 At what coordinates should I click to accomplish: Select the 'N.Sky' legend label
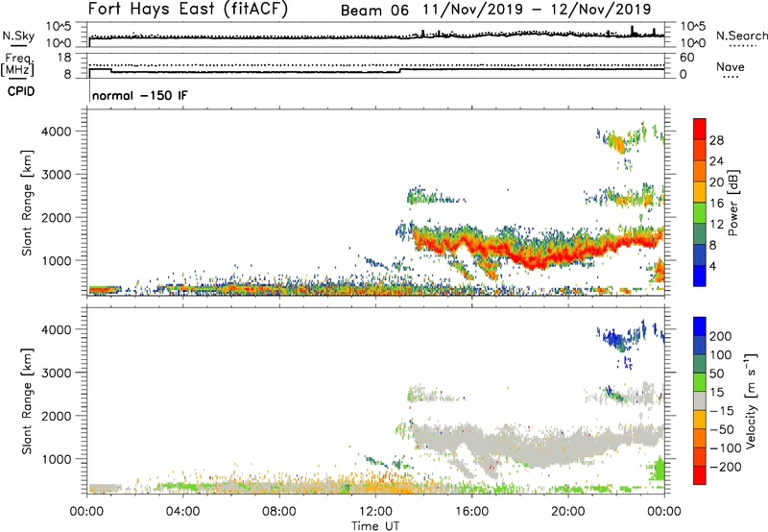tap(18, 36)
